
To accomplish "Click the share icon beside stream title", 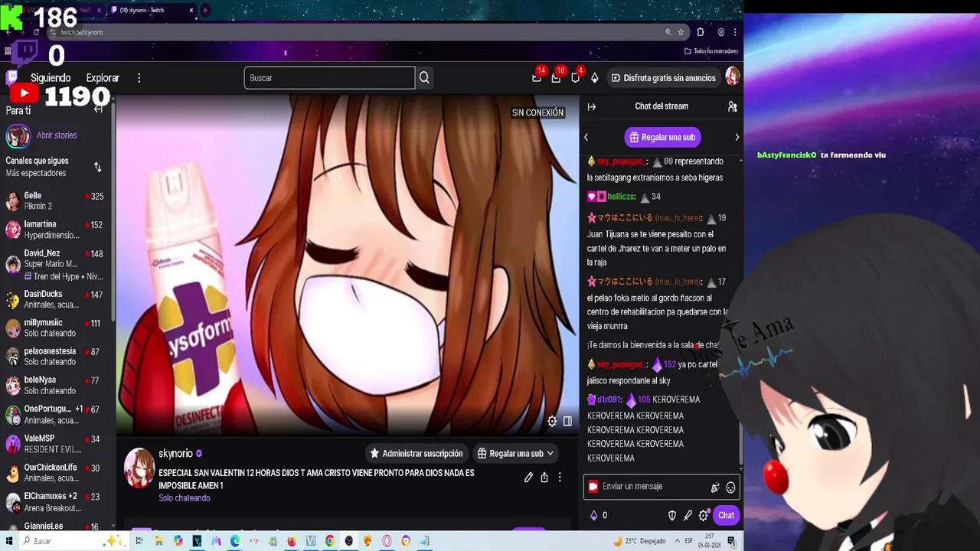I will [x=544, y=478].
